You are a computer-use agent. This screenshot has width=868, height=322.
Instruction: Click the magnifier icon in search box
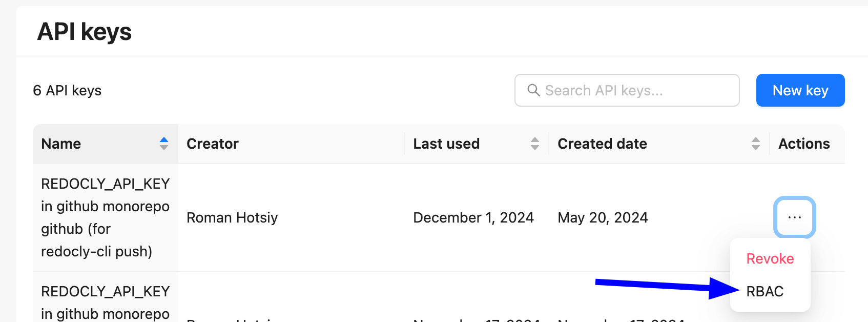[533, 90]
